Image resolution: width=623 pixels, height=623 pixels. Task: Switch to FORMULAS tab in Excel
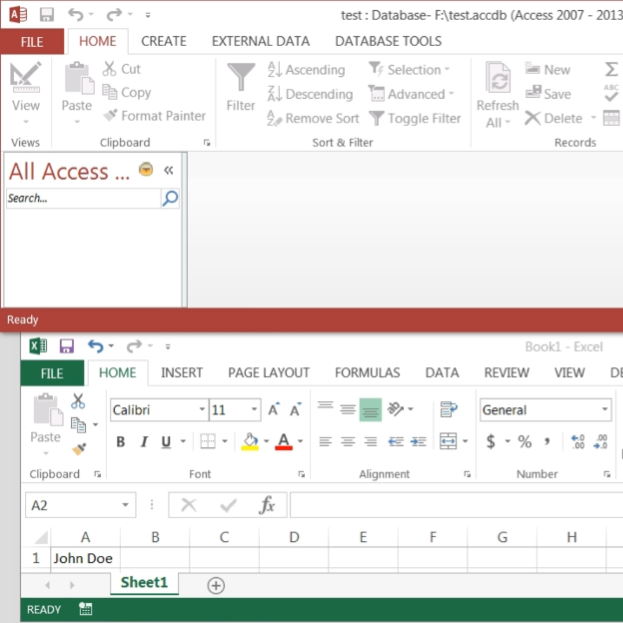coord(367,373)
